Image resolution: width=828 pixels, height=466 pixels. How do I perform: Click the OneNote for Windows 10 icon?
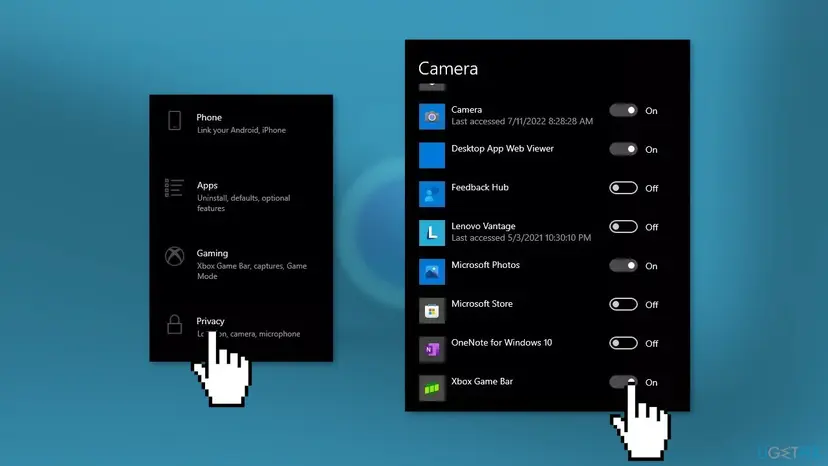[x=432, y=349]
